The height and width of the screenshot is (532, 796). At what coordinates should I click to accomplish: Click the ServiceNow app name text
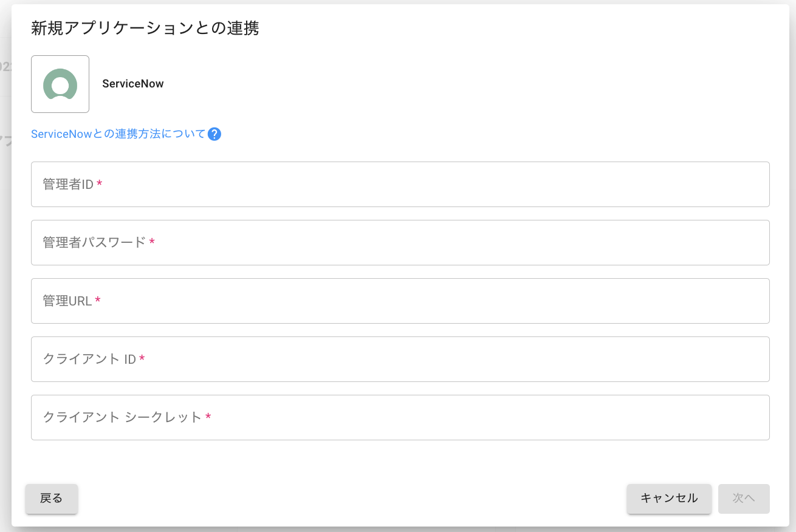click(133, 84)
